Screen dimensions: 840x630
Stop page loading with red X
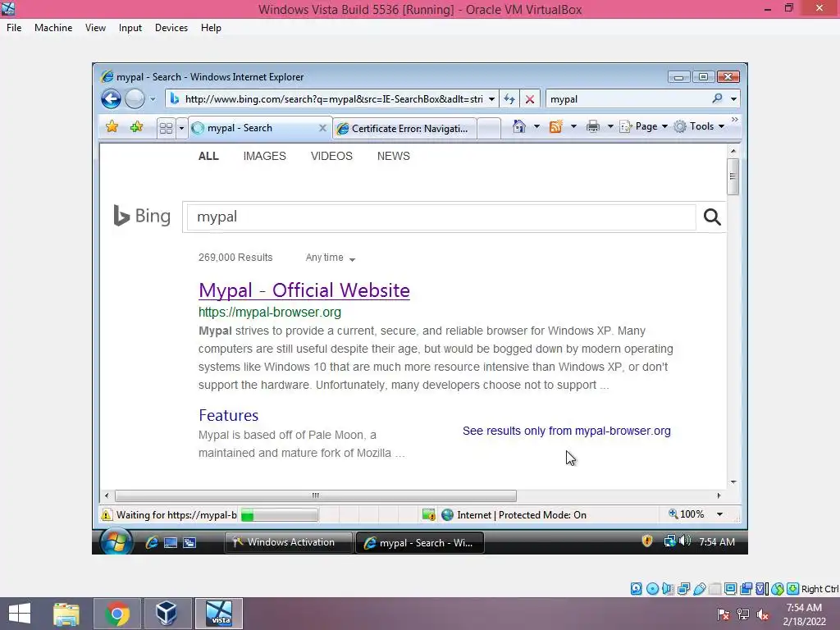coord(530,99)
